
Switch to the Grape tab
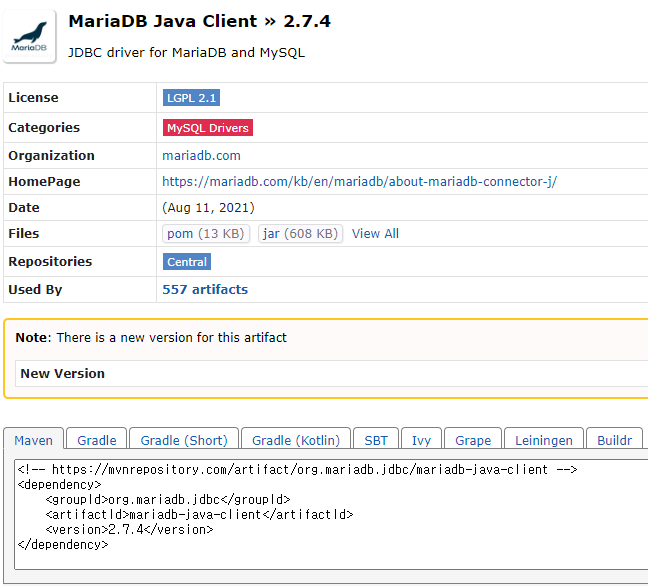pos(473,440)
